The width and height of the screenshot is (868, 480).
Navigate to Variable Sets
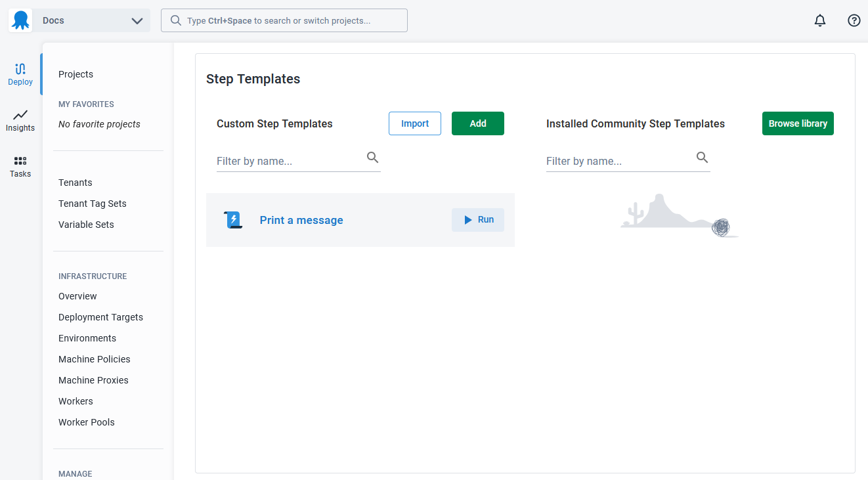(86, 225)
